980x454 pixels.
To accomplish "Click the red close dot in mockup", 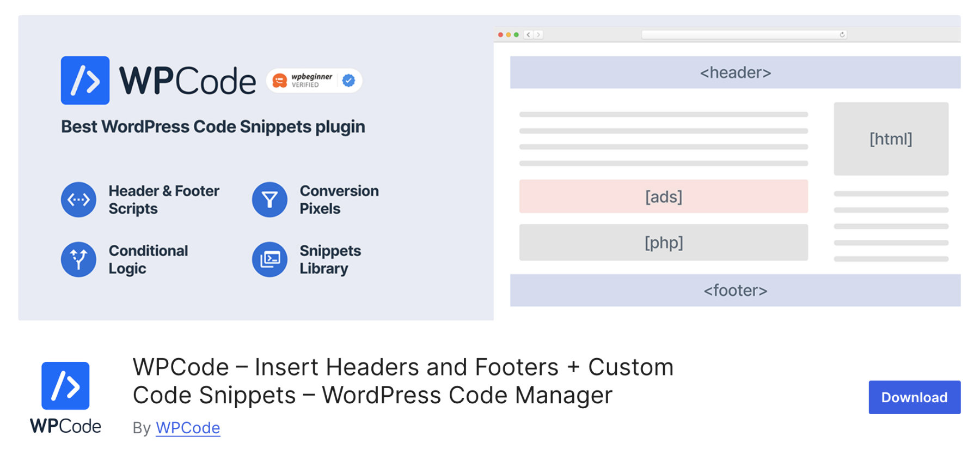I will point(500,35).
